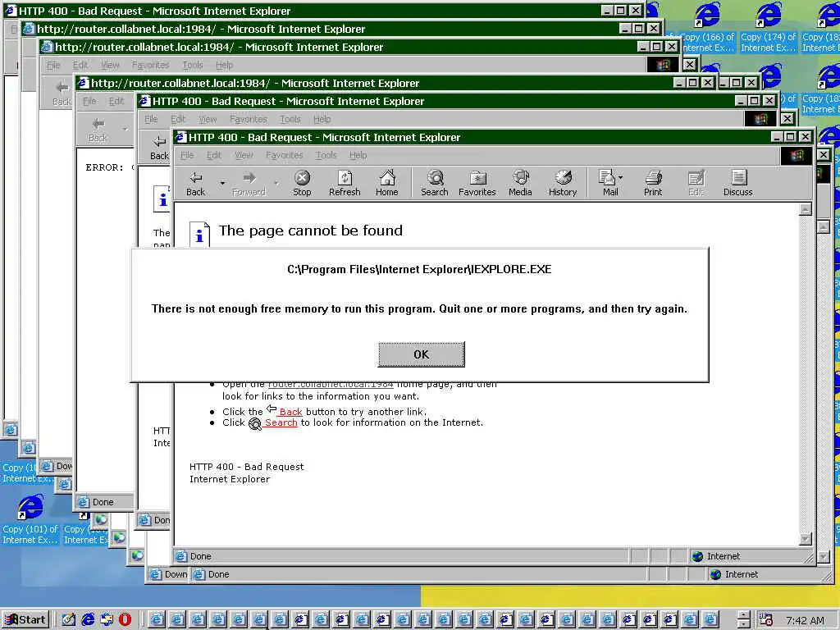Image resolution: width=840 pixels, height=630 pixels.
Task: Click Back icon in frontmost IE toolbar
Action: [195, 183]
